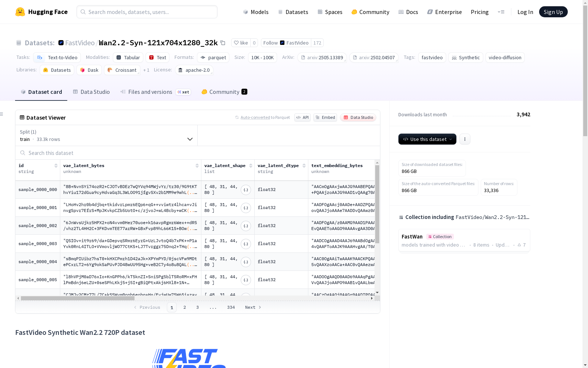Open the Pricing page link

click(x=480, y=12)
